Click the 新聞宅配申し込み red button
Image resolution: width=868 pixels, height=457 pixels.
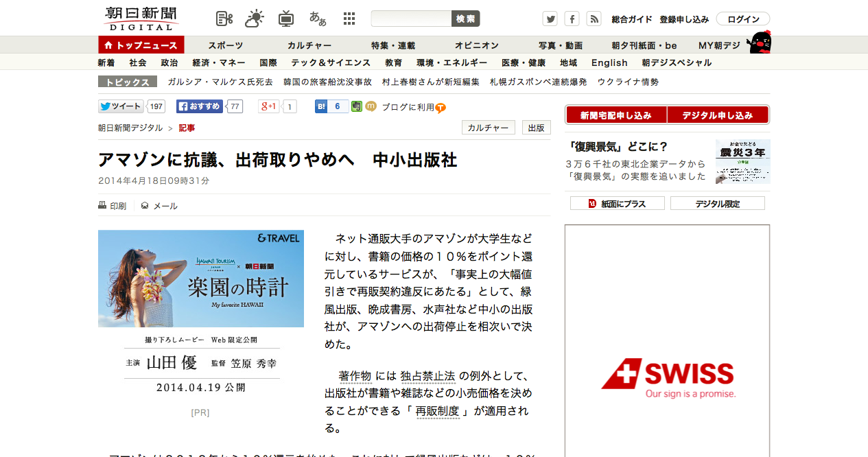click(x=615, y=115)
